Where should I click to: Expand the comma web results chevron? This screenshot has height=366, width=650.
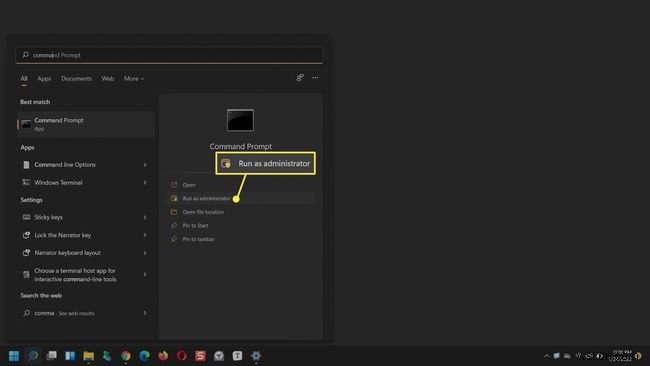click(x=145, y=313)
